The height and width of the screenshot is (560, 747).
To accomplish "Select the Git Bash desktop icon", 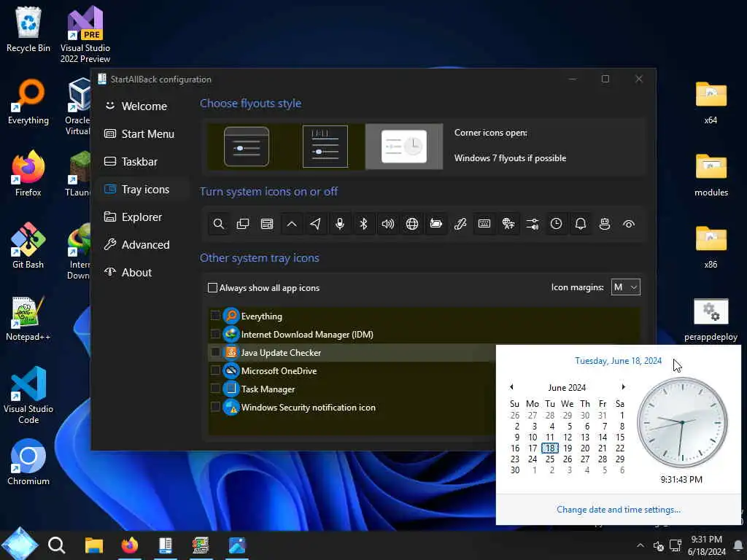I will (28, 246).
